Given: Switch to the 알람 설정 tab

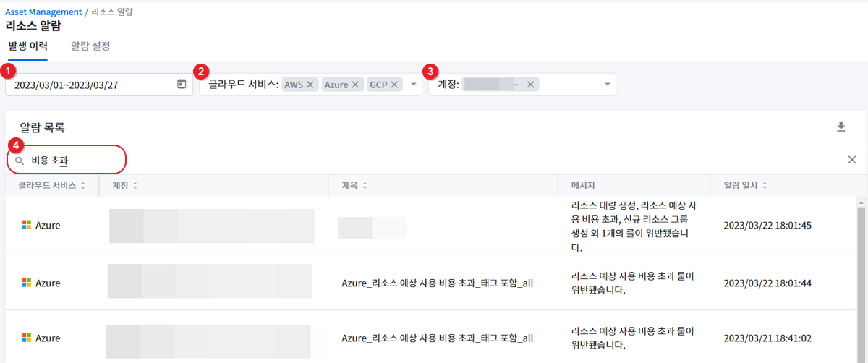Looking at the screenshot, I should [90, 46].
